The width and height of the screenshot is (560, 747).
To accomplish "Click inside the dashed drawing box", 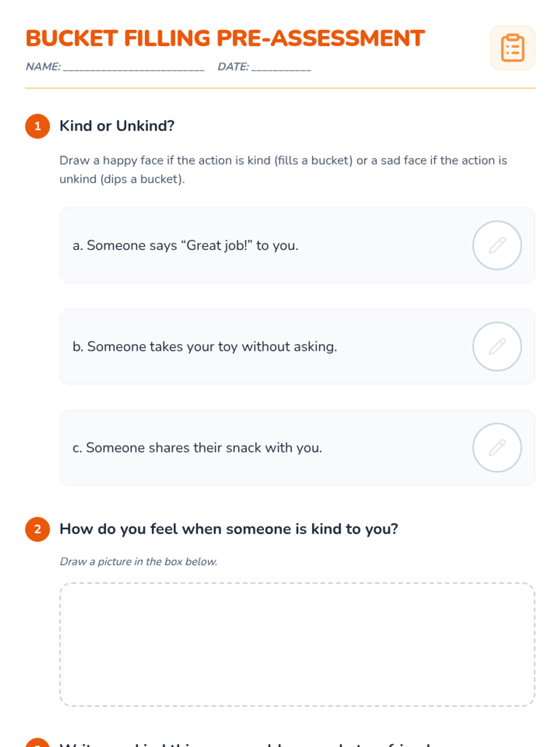I will coord(297,644).
